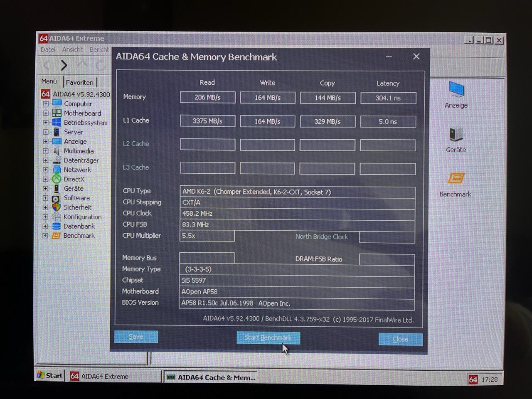
Task: Click the AIDA64 v5.92.4300 root icon
Action: click(46, 94)
